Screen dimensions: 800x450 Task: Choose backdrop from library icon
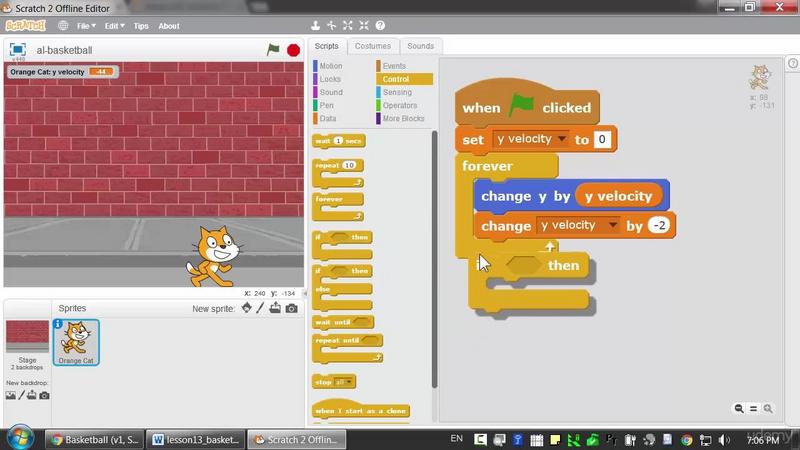11,395
